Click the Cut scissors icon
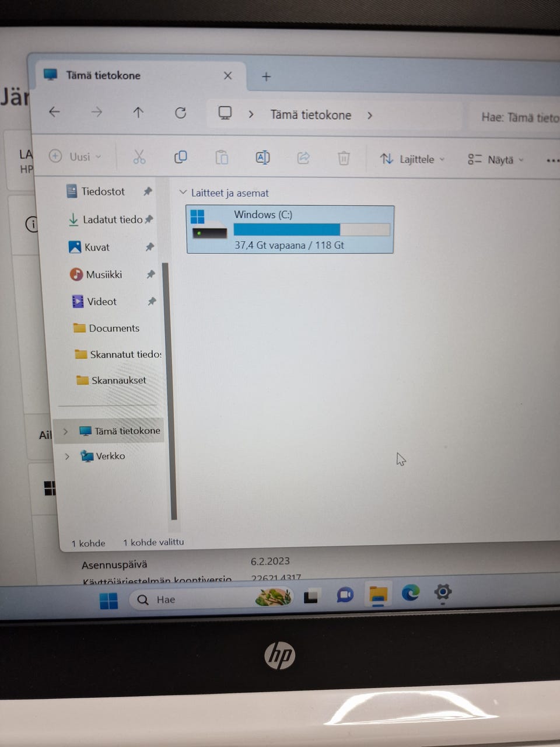 click(x=139, y=156)
